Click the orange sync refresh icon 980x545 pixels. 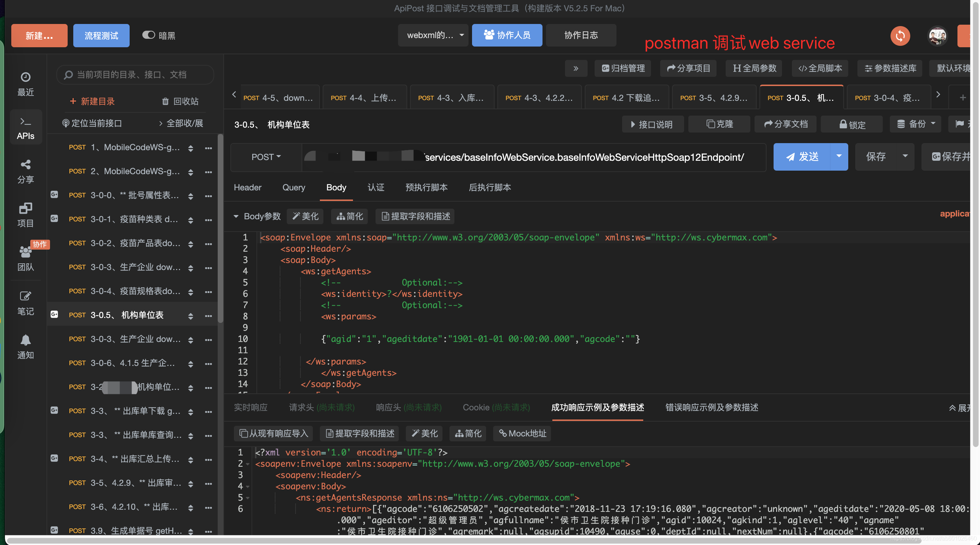coord(900,36)
